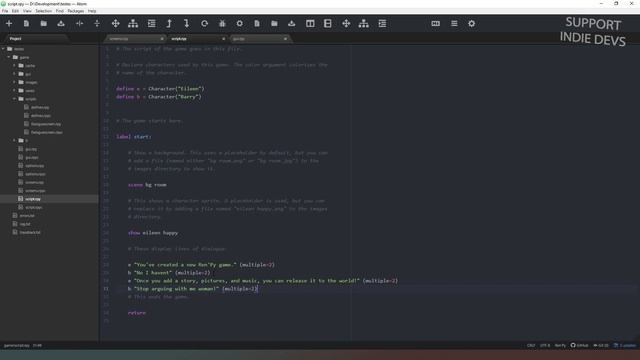Collapse the game folder arrow

click(9, 57)
